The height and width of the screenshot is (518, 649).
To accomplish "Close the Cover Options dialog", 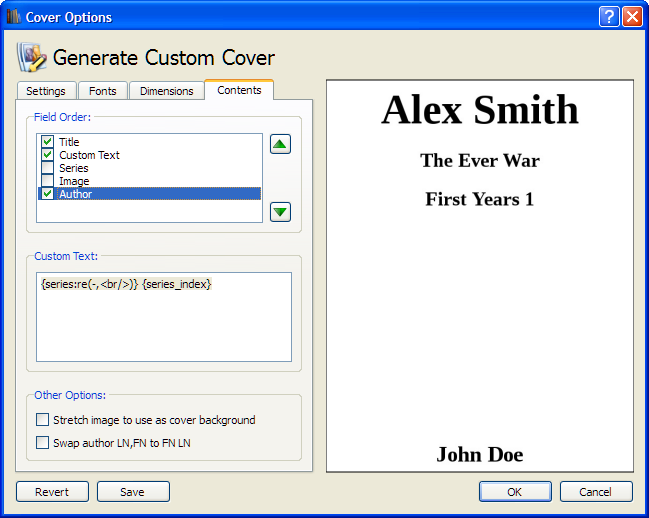I will tap(632, 17).
